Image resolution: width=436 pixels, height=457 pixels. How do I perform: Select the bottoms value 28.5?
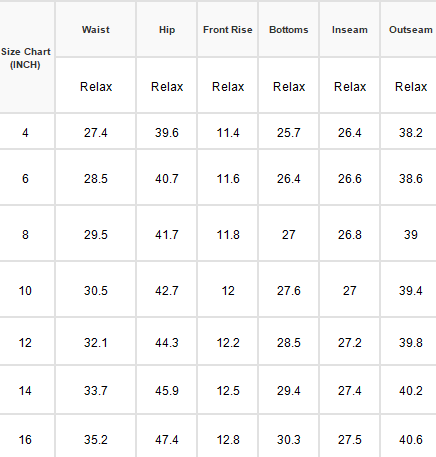pyautogui.click(x=289, y=343)
